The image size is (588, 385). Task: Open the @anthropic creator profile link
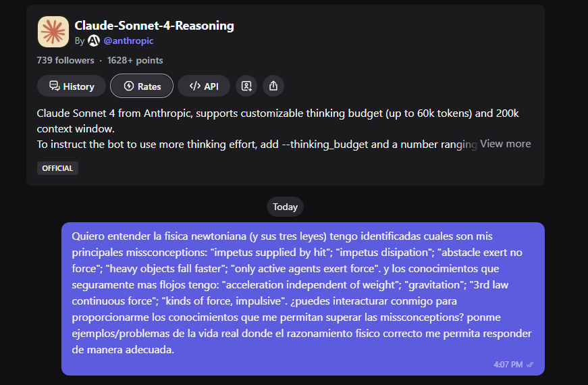[x=128, y=41]
